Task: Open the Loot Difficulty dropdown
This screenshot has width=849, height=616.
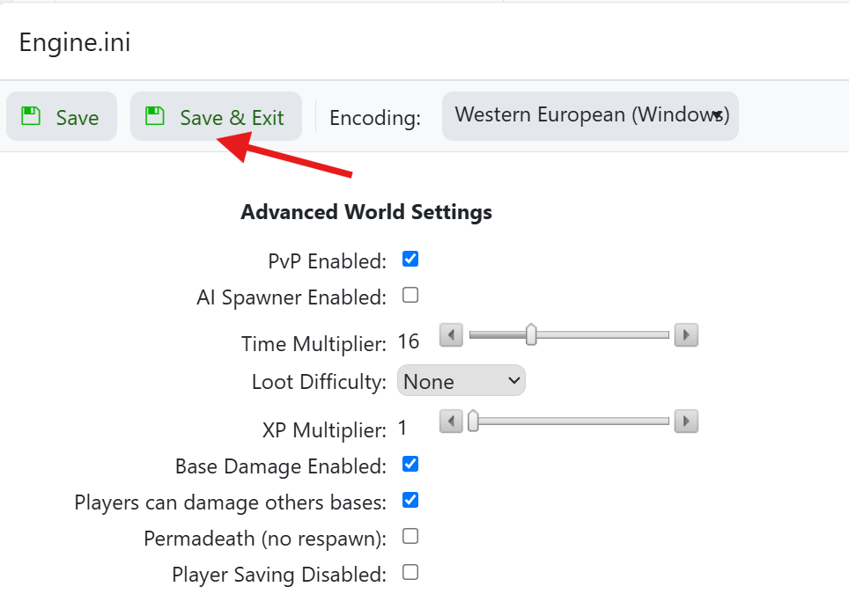Action: coord(461,381)
